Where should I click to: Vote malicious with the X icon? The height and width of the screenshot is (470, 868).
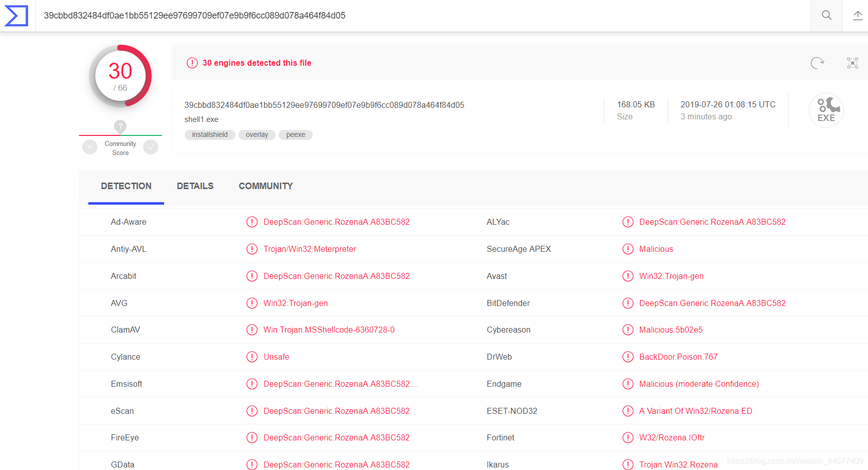click(x=90, y=147)
